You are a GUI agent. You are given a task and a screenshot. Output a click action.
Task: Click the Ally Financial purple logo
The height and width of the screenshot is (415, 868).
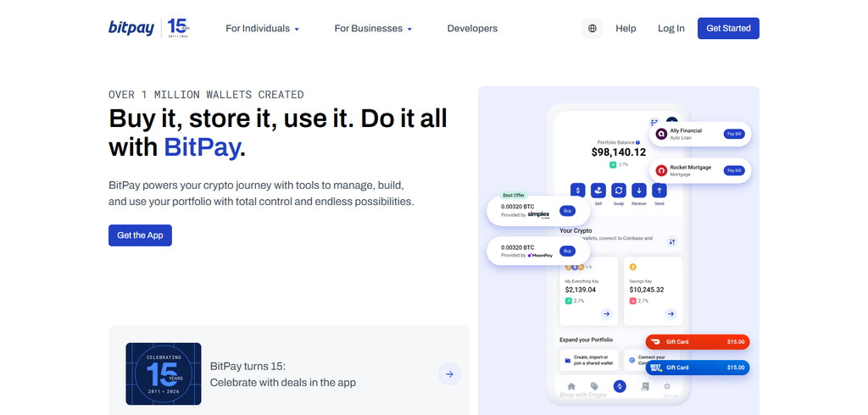point(661,134)
